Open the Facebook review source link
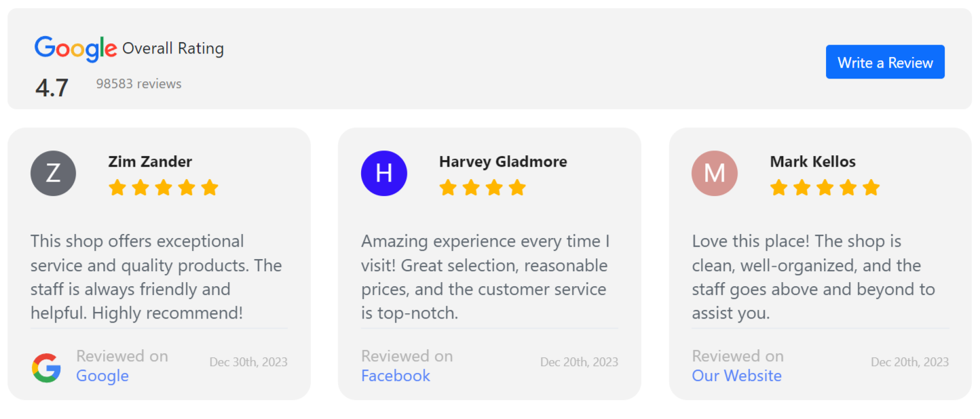The height and width of the screenshot is (419, 980). point(396,376)
